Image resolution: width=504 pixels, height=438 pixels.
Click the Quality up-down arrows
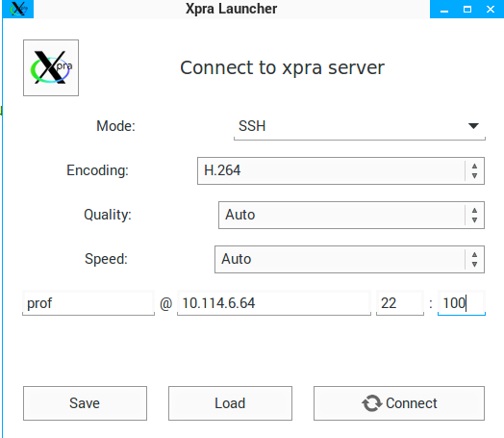click(474, 215)
